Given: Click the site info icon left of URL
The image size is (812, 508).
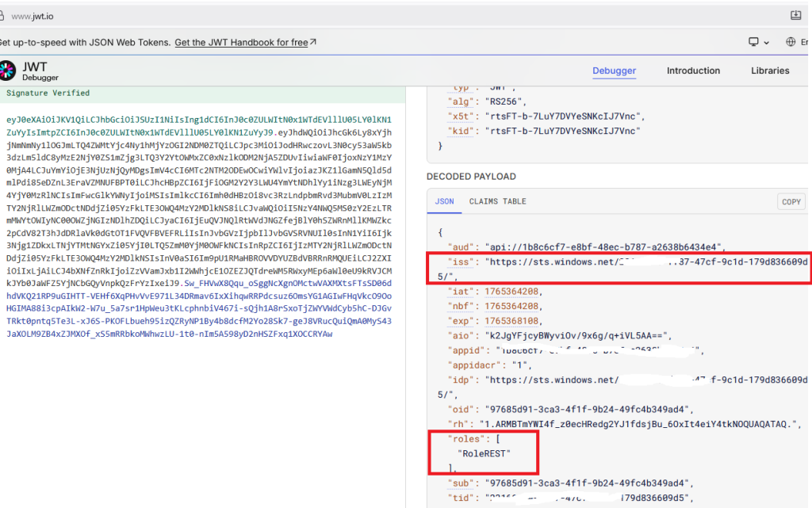Looking at the screenshot, I should [2, 16].
